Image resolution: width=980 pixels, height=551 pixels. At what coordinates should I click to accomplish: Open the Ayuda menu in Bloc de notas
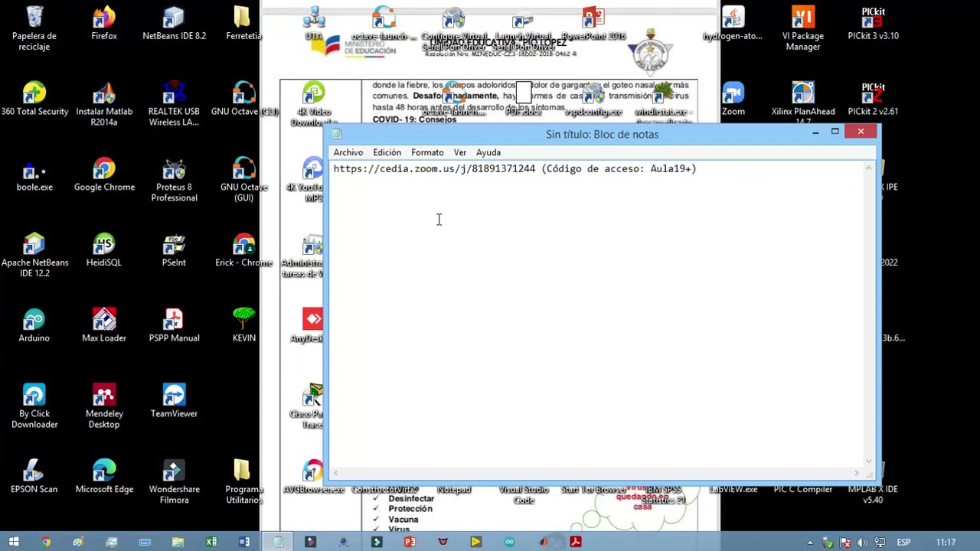pos(488,152)
